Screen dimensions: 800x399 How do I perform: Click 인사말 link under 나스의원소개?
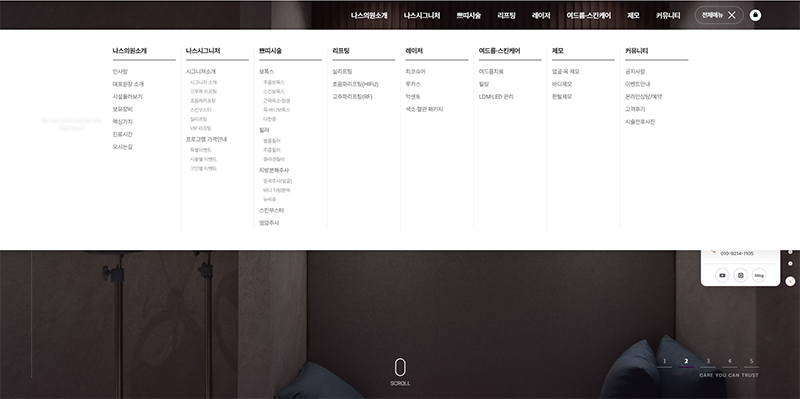point(120,72)
